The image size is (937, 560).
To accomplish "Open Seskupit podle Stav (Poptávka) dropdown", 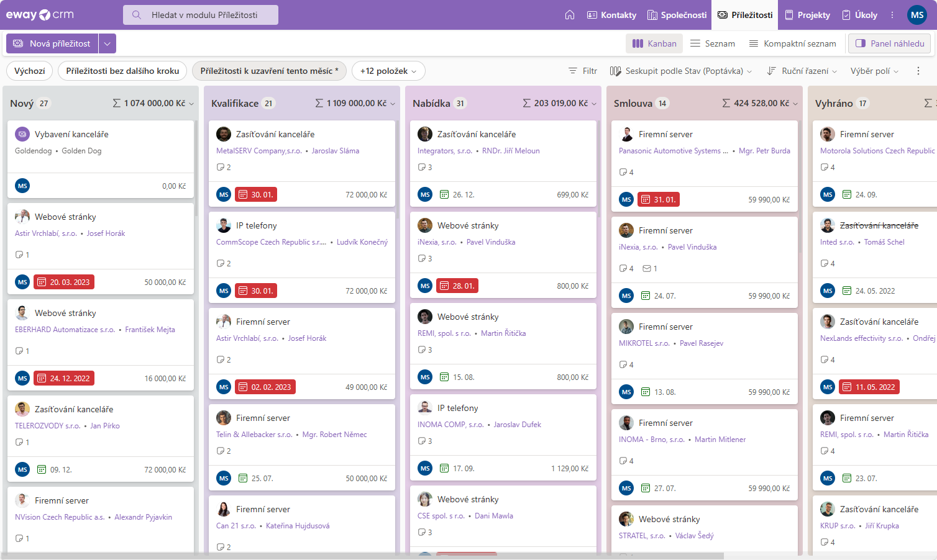I will click(x=681, y=71).
